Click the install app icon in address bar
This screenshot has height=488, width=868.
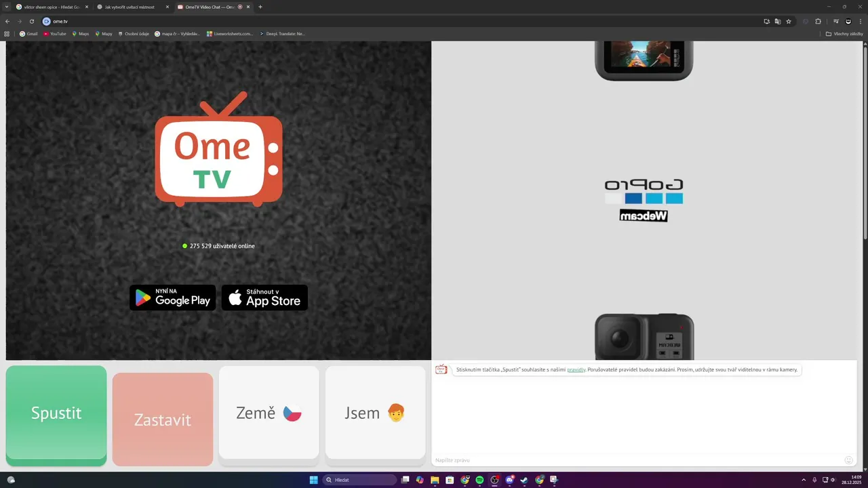pos(767,21)
